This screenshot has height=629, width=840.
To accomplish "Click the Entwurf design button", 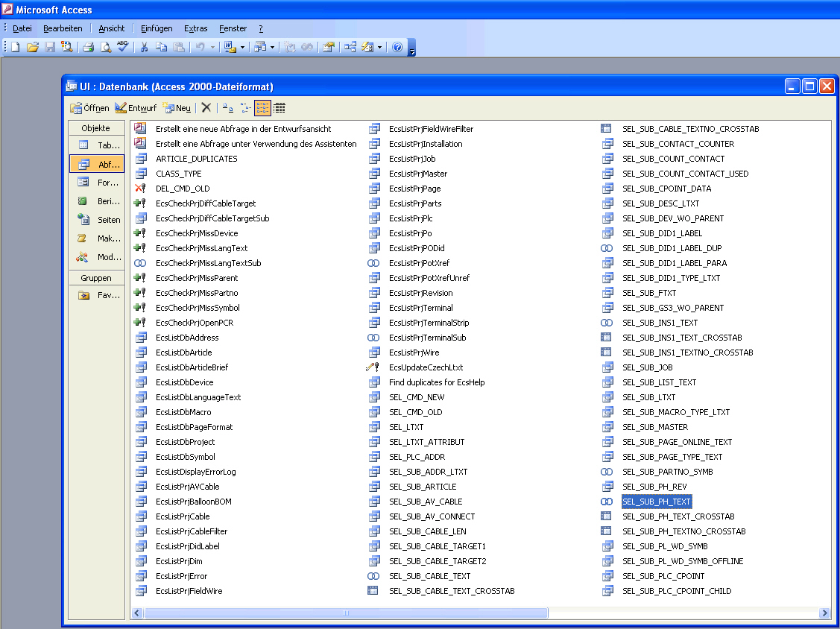I will click(x=136, y=108).
